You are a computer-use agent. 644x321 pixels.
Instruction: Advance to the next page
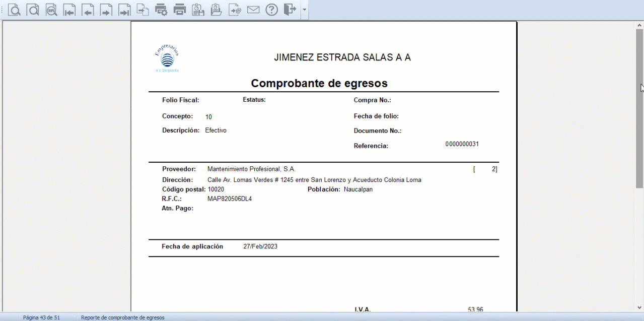coord(106,10)
